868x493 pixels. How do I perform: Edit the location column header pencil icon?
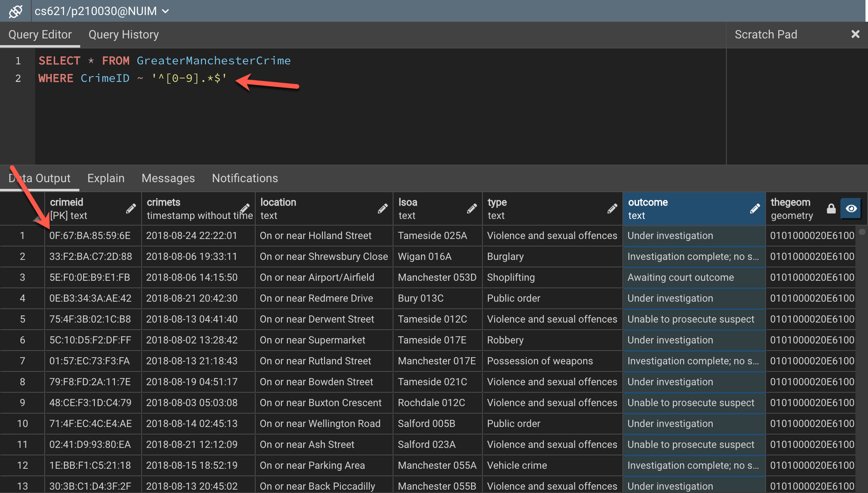coord(383,208)
